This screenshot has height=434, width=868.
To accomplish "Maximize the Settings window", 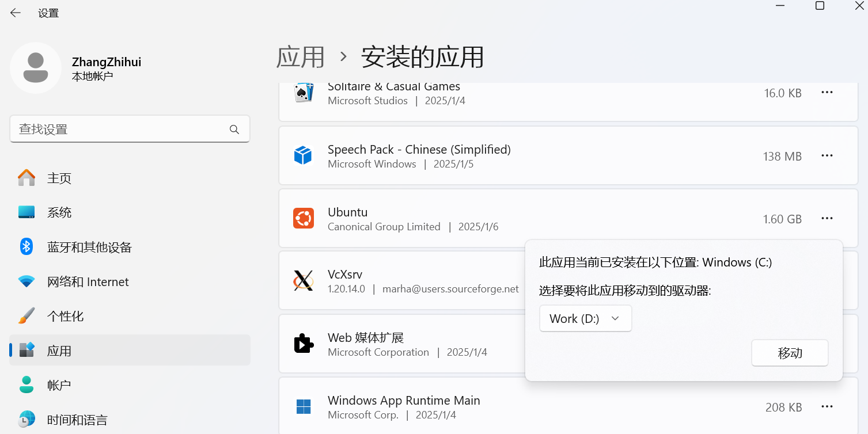I will [820, 6].
